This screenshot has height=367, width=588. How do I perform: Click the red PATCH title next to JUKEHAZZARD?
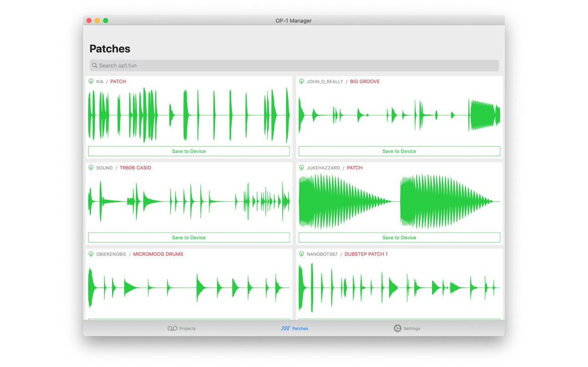coord(355,168)
